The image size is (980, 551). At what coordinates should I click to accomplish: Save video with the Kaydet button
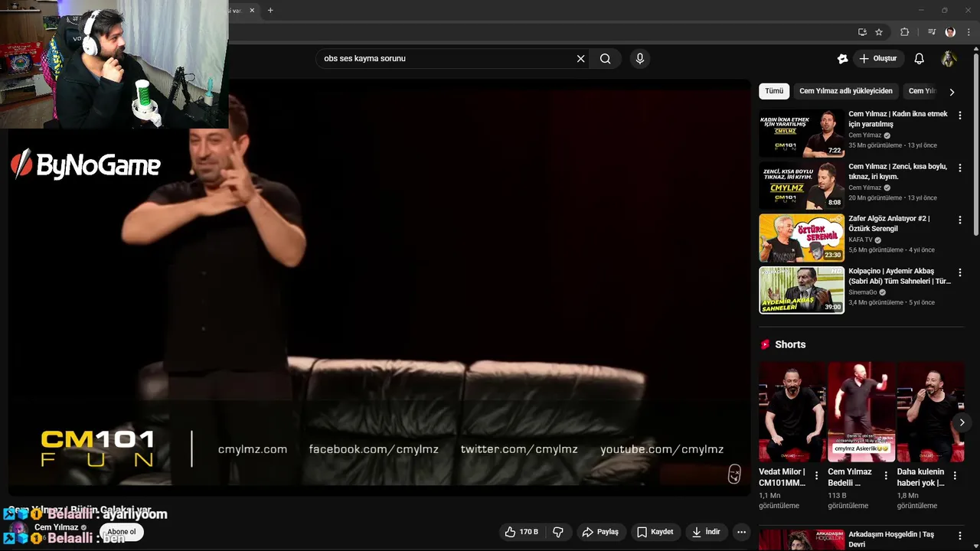tap(655, 532)
